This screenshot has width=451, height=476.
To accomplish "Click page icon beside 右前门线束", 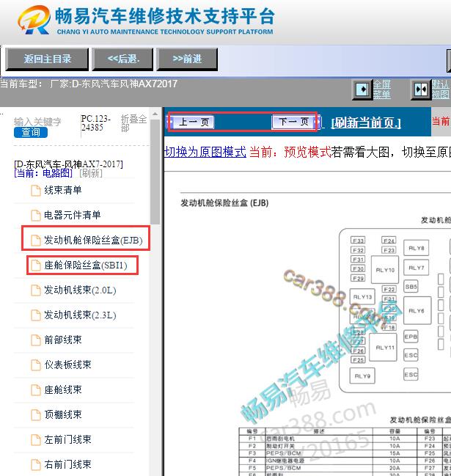I will pos(36,464).
